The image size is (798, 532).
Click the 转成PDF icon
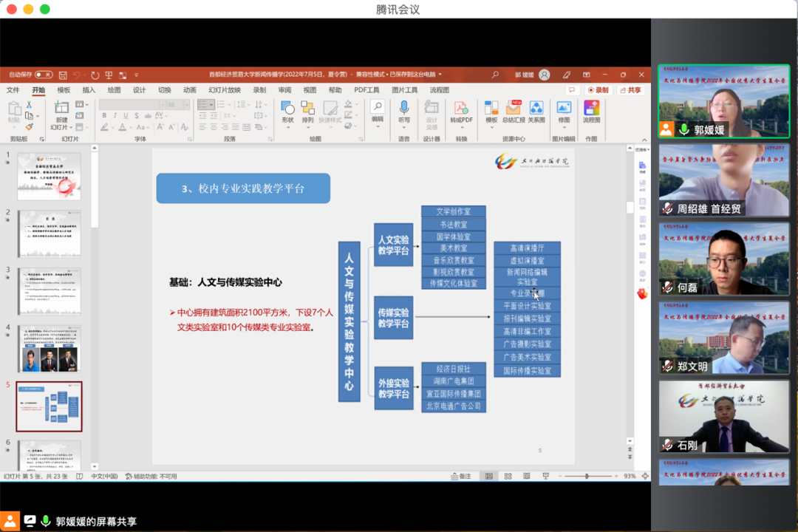tap(462, 109)
